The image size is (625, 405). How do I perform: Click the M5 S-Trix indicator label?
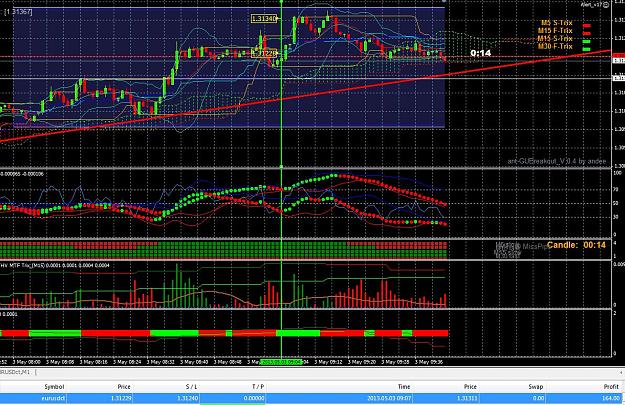click(556, 23)
